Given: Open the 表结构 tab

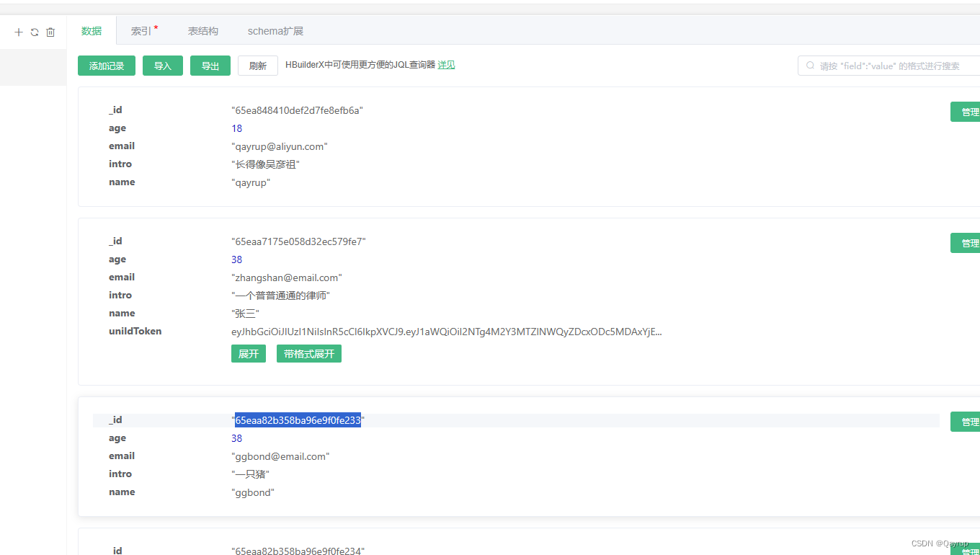Looking at the screenshot, I should 202,30.
